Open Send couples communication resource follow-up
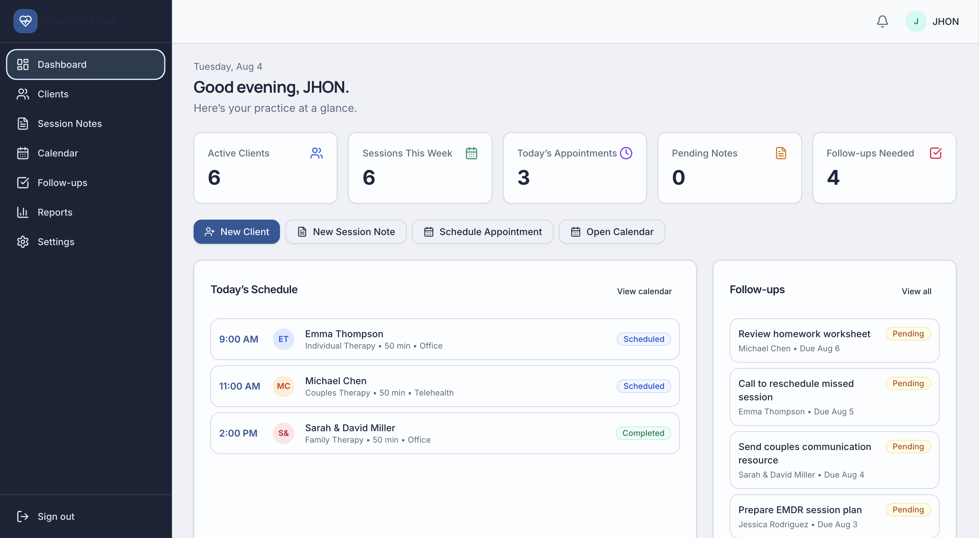Screen dimensions: 980x538 pyautogui.click(x=834, y=460)
